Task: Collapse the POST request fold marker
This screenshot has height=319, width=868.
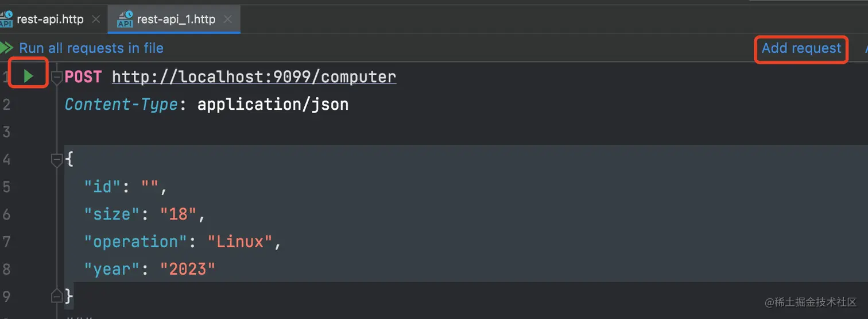Action: coord(57,77)
